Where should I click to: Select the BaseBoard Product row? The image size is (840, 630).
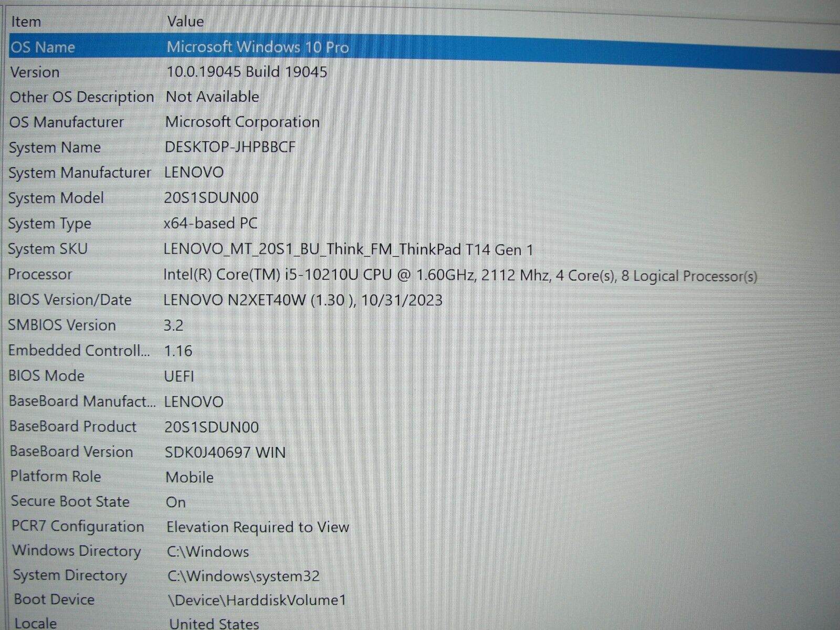[157, 427]
